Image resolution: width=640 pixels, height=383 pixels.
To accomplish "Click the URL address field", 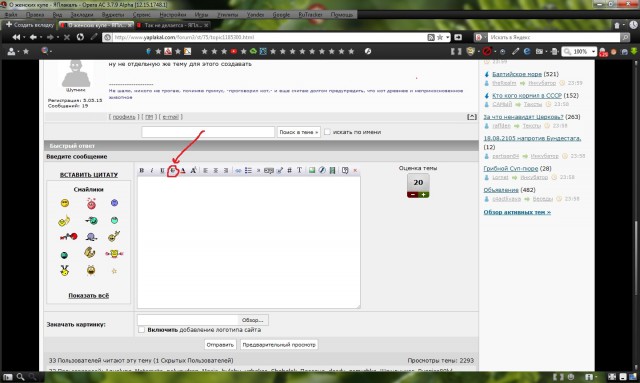I will coord(269,37).
